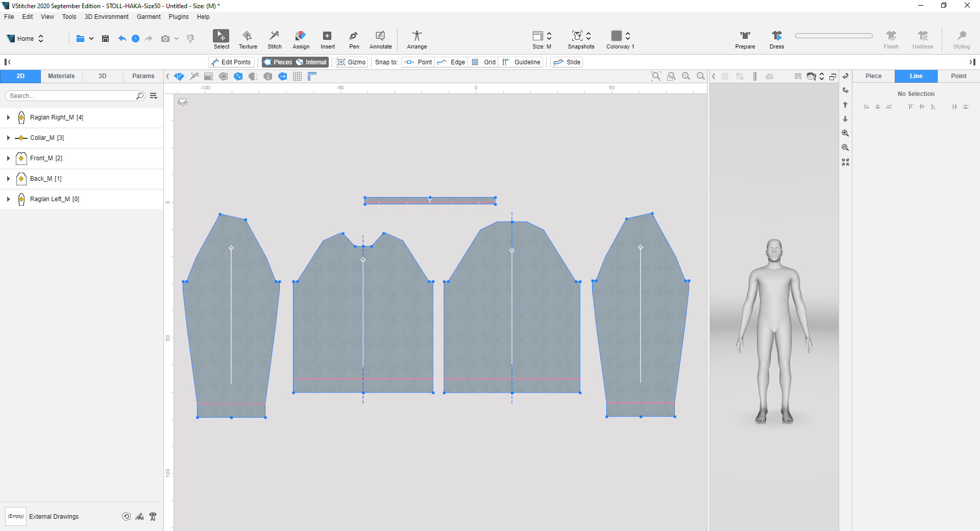Viewport: 980px width, 531px height.
Task: Click the zoom-in magnifier in right sidebar
Action: 845,133
